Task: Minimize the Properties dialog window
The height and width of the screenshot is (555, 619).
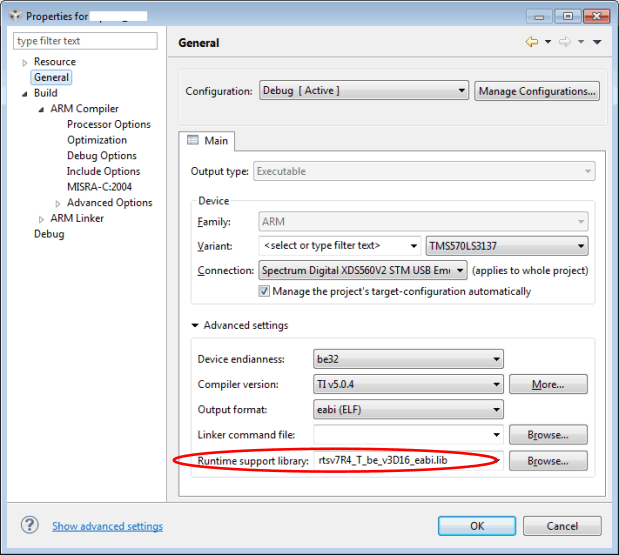Action: [539, 16]
